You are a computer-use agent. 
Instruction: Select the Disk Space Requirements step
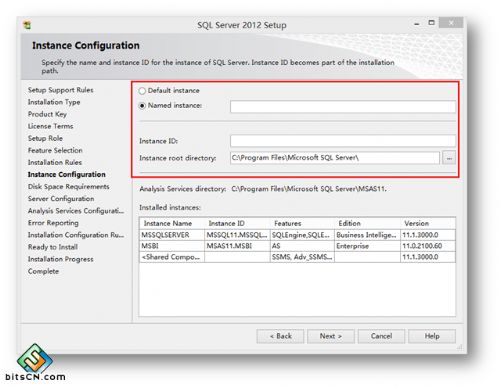coord(69,186)
